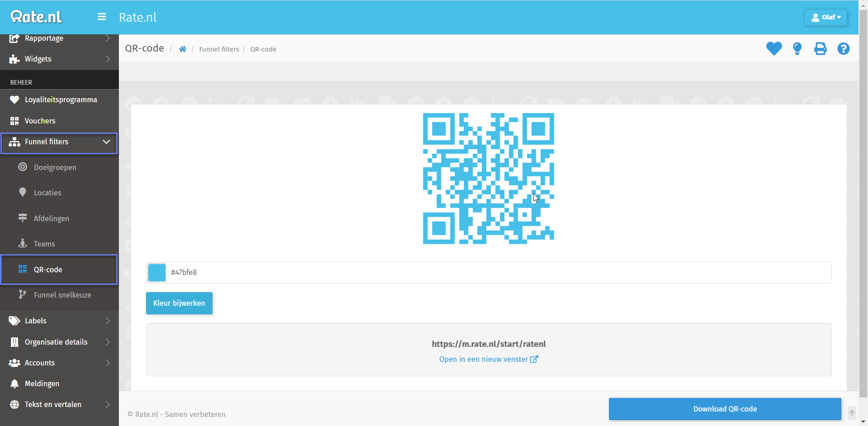Image resolution: width=868 pixels, height=426 pixels.
Task: Click the printer icon
Action: [x=821, y=48]
